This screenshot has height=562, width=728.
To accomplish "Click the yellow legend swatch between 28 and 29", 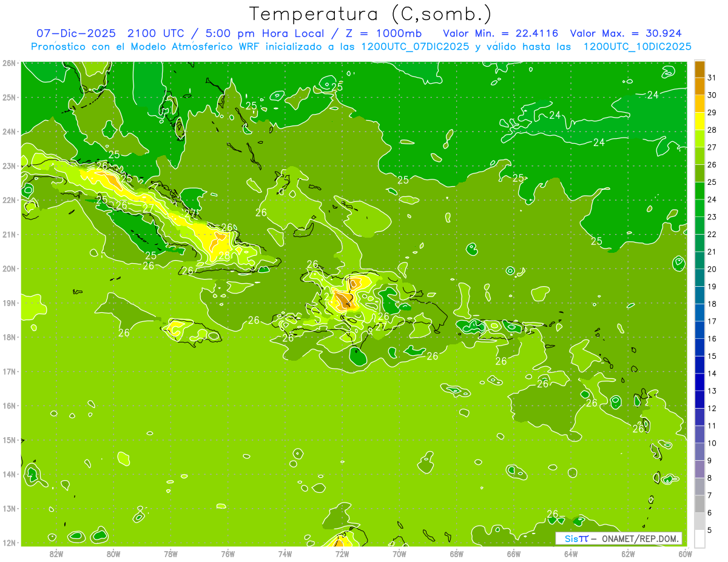I will (699, 121).
